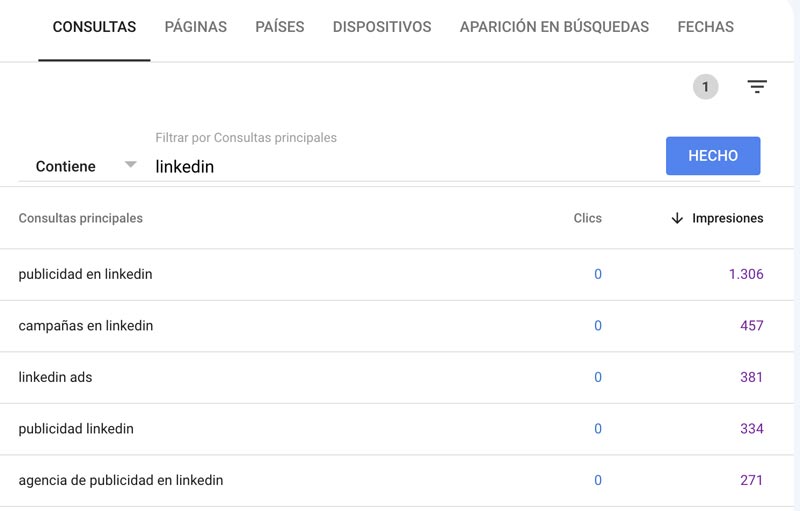This screenshot has width=800, height=511.
Task: Click Consultas principales column header
Action: [81, 218]
